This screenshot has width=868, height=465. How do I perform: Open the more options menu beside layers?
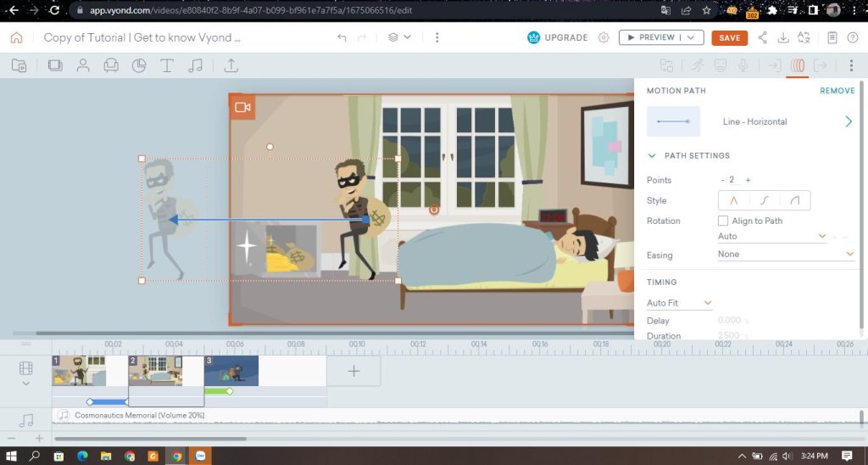(437, 37)
